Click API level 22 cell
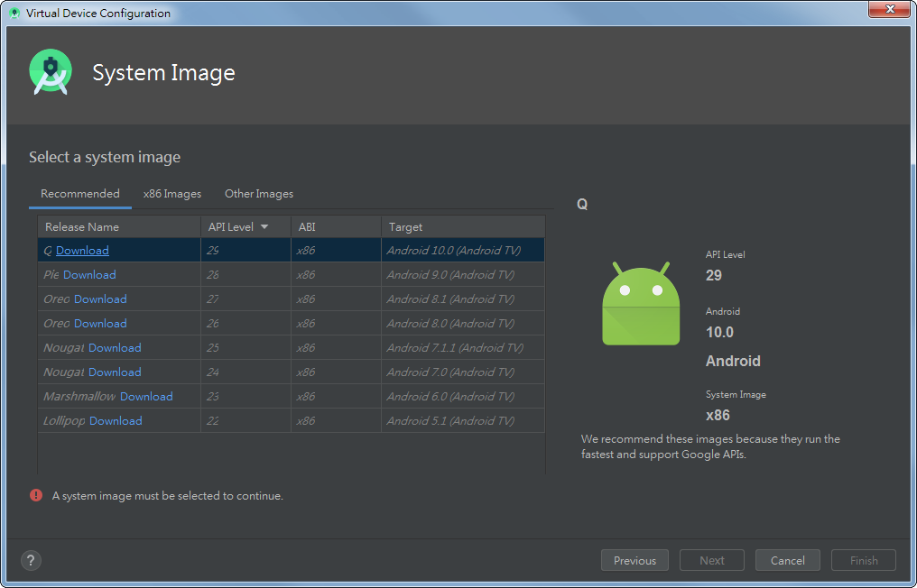Viewport: 917px width, 588px height. pos(246,421)
